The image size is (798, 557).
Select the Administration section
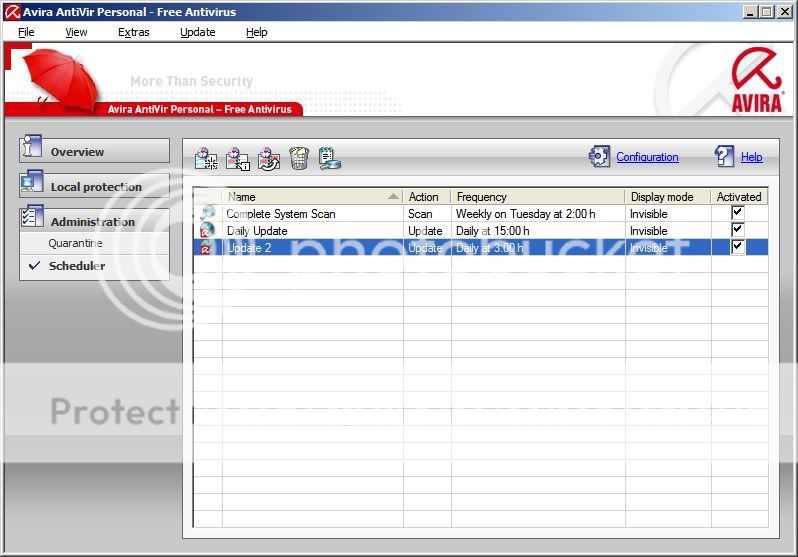pos(94,221)
